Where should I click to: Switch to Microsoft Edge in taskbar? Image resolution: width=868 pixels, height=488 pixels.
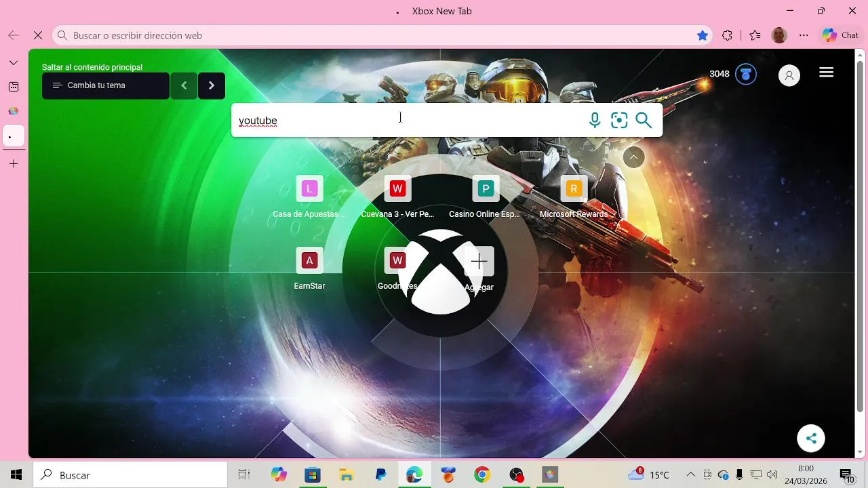414,475
